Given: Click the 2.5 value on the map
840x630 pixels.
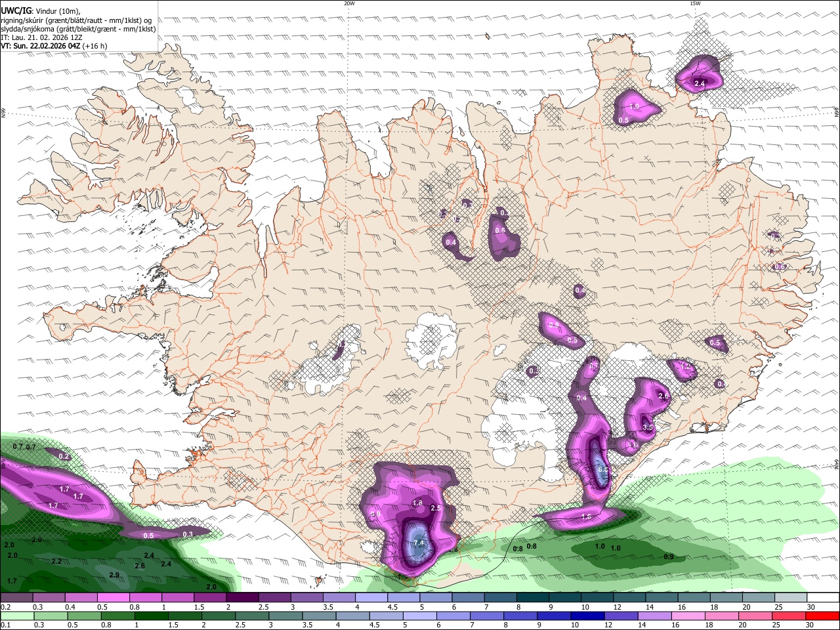Looking at the screenshot, I should tap(436, 509).
